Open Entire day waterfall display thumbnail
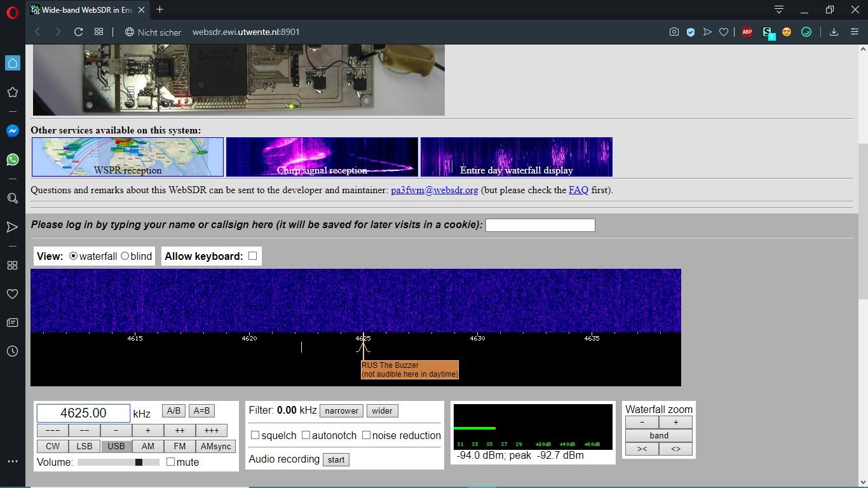The height and width of the screenshot is (488, 868). [x=517, y=157]
